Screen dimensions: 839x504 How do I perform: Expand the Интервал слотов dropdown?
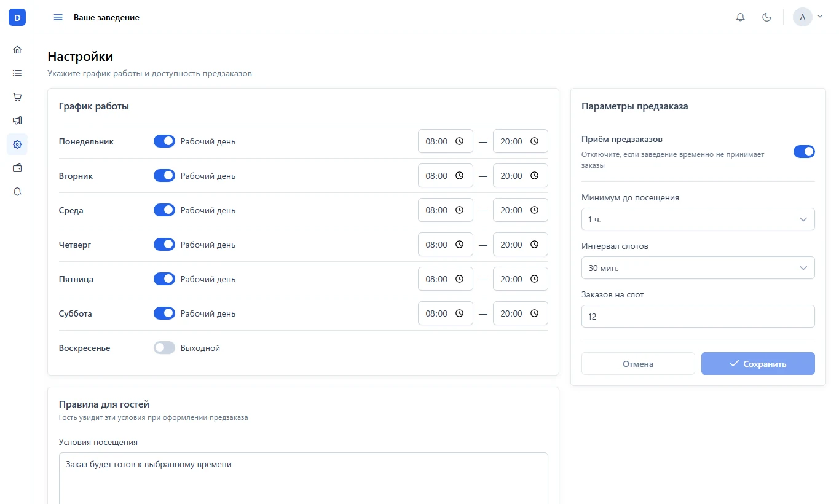698,268
